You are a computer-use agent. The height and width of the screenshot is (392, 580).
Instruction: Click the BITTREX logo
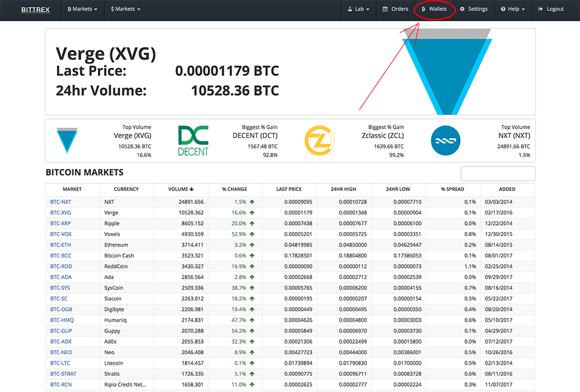tap(35, 9)
